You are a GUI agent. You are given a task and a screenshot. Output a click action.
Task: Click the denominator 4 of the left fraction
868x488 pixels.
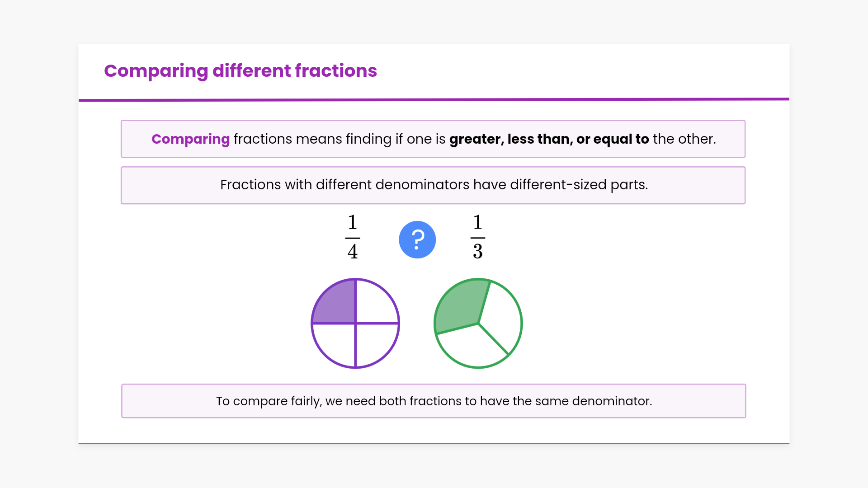pos(353,252)
